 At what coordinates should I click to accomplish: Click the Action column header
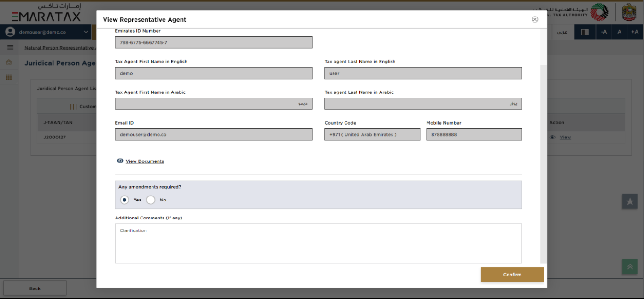click(556, 123)
